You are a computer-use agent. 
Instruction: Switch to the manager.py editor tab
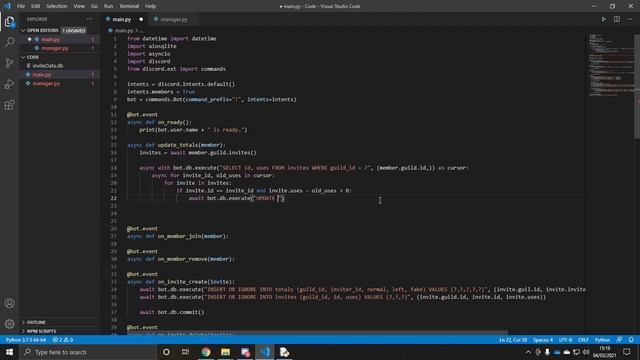[x=174, y=19]
